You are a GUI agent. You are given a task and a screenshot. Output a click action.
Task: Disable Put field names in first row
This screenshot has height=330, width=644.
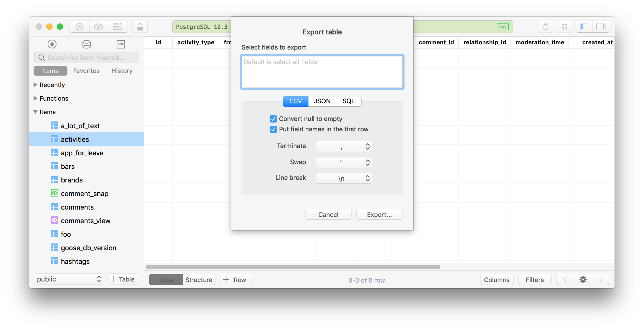coord(274,129)
